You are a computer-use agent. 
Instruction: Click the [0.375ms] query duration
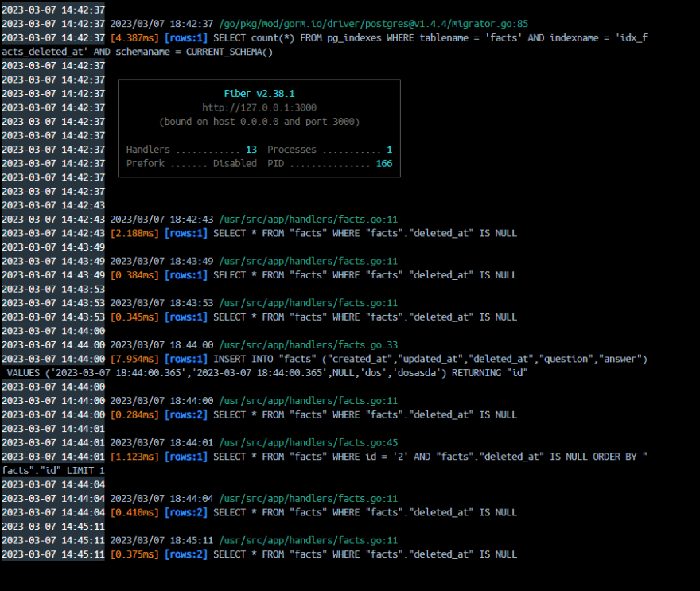tap(134, 554)
